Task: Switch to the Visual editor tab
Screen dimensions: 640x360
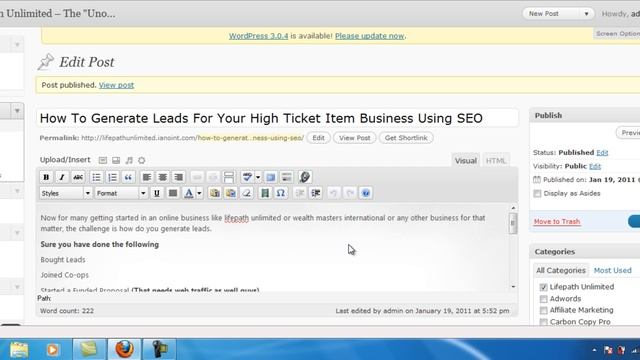Action: click(466, 161)
